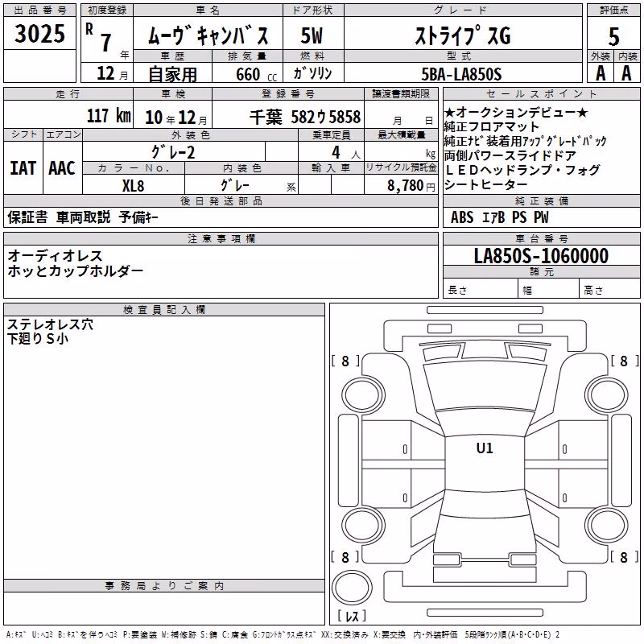Click 予備キー in later-shipped parts
The width and height of the screenshot is (644, 644).
point(138,217)
